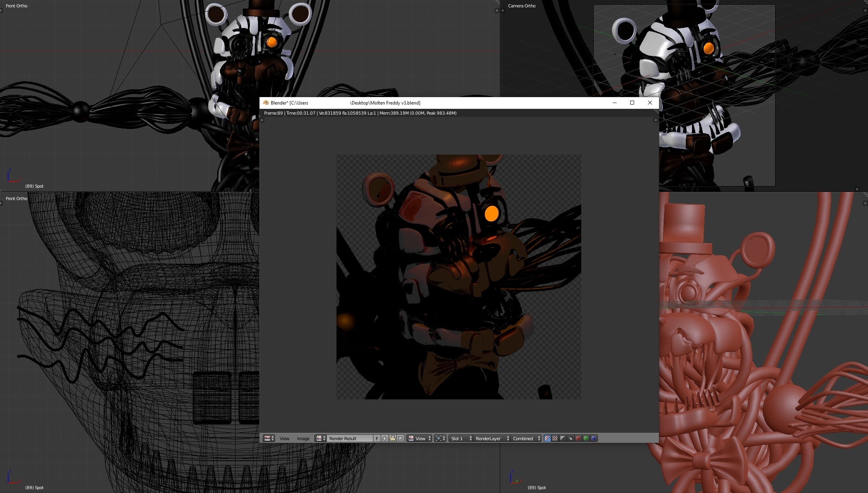Click the 'Camera Ortho' viewport label
This screenshot has height=493, width=868.
[522, 6]
